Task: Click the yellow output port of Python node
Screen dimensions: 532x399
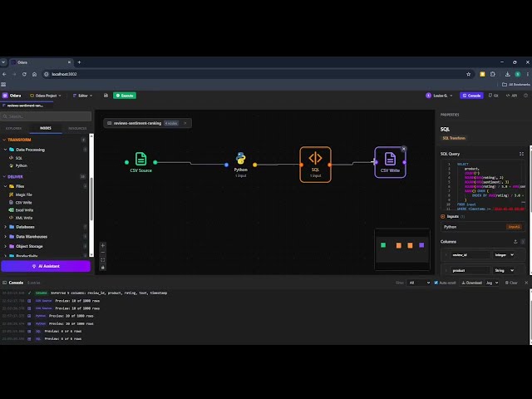Action: (x=255, y=165)
